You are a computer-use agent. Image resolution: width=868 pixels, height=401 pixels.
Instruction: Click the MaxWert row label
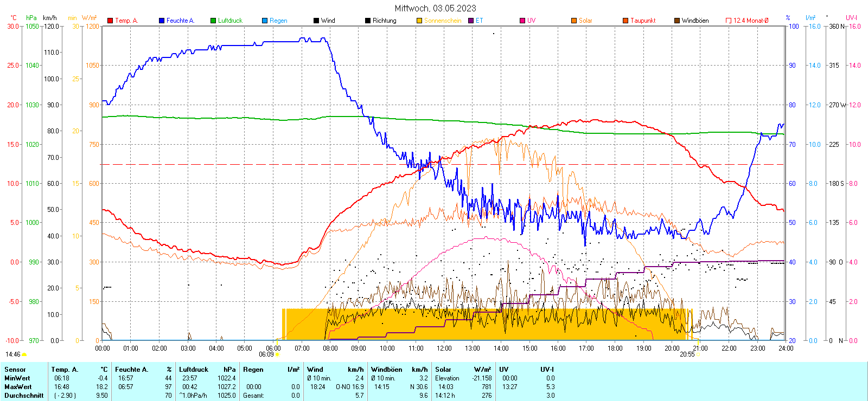(18, 387)
